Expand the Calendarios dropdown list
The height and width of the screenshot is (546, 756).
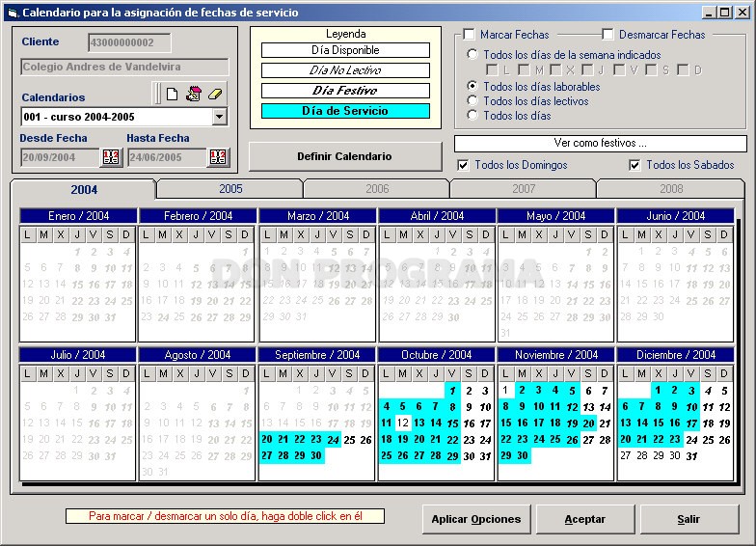coord(220,117)
